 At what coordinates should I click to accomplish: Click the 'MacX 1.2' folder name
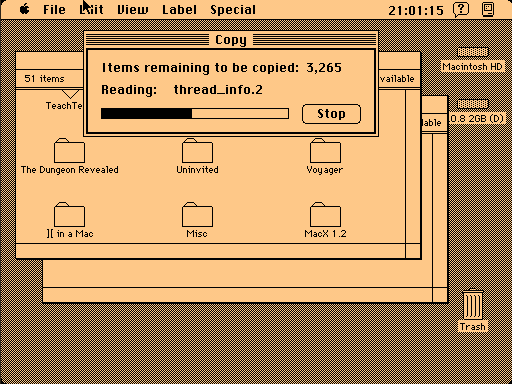click(325, 234)
